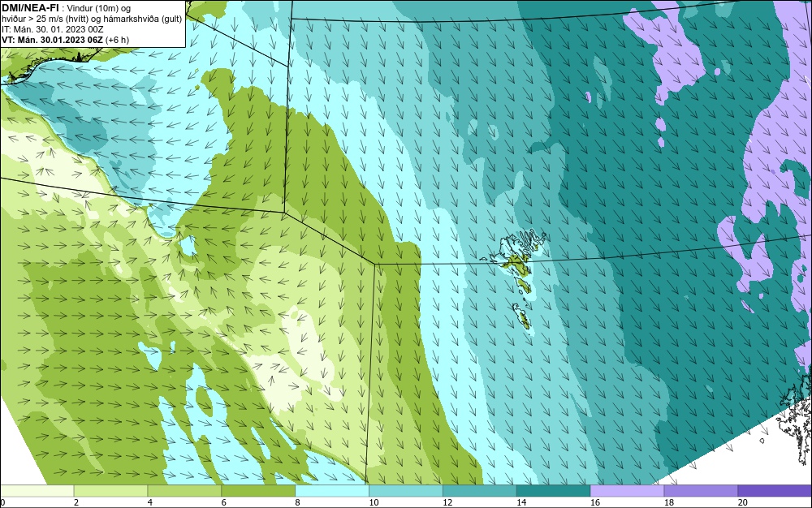The height and width of the screenshot is (508, 812).
Task: Select the 12–14 m/s teal legend swatch
Action: tap(480, 490)
